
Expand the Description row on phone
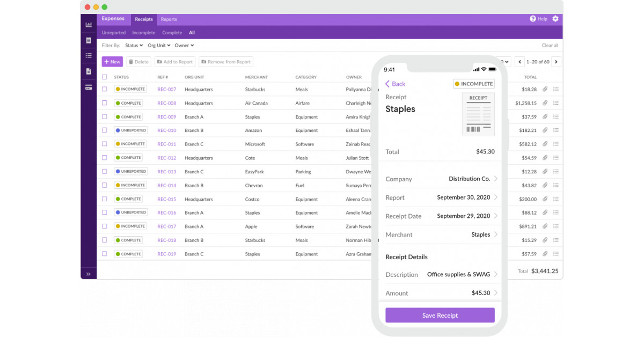click(441, 274)
